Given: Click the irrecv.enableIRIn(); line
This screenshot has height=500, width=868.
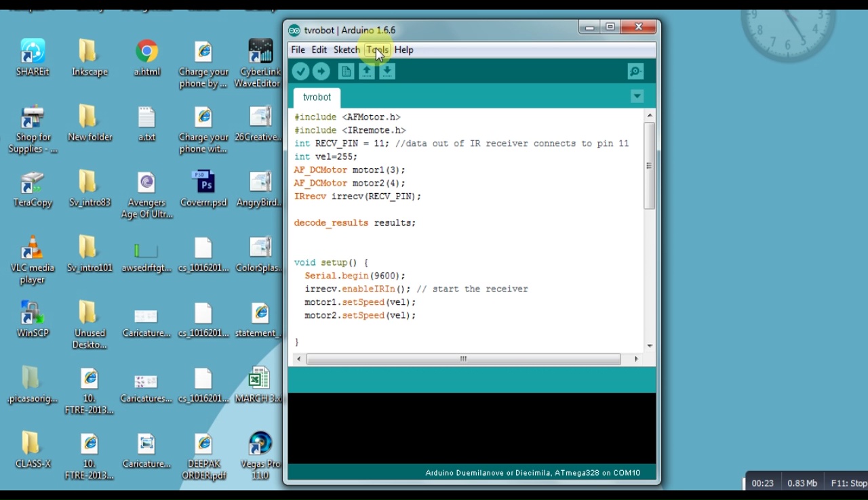Looking at the screenshot, I should (416, 289).
